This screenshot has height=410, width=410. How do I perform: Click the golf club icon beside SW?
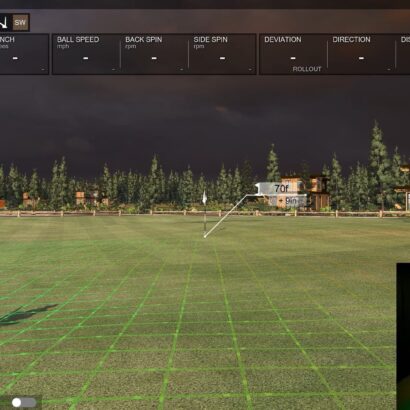(x=4, y=23)
